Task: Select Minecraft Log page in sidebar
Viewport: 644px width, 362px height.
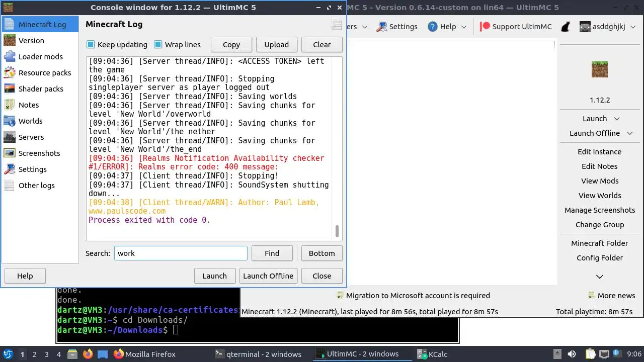Action: 40,25
